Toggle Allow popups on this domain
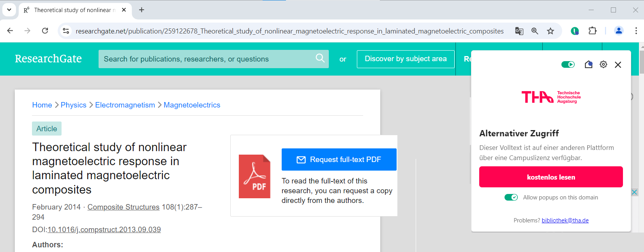The image size is (644, 252). 511,197
